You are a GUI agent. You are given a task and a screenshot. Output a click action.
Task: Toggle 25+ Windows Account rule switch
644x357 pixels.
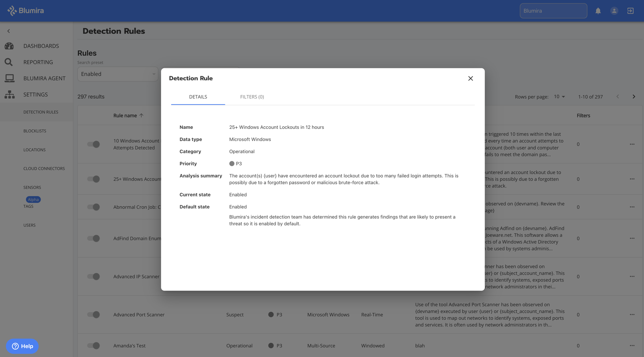click(x=93, y=179)
